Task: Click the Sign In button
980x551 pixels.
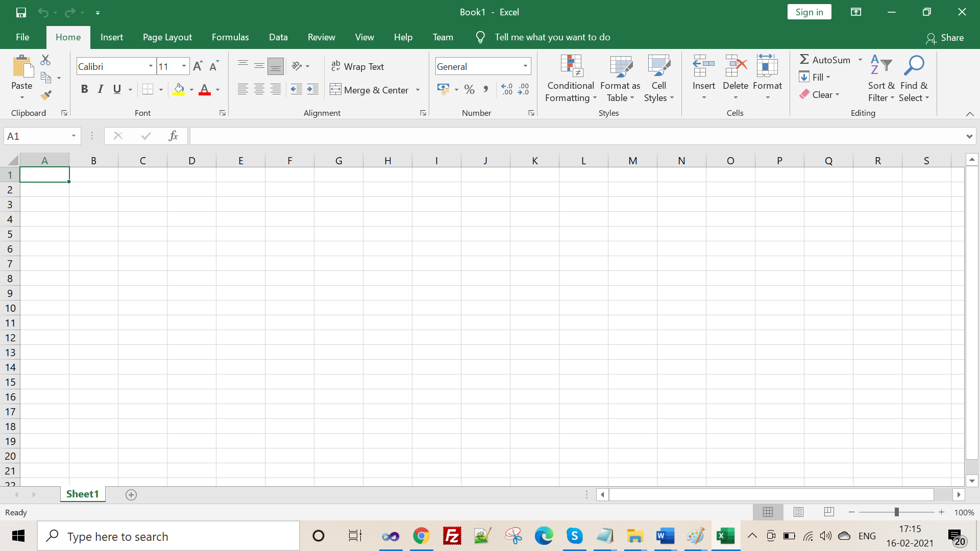Action: click(809, 12)
